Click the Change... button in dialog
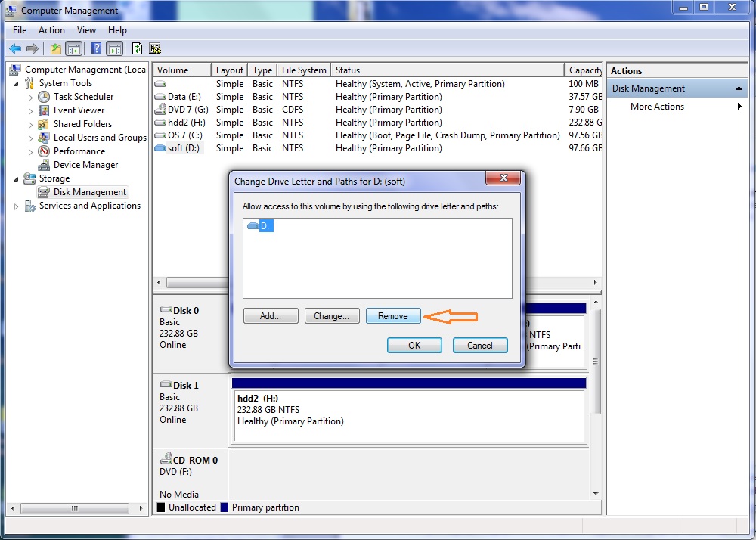 click(332, 316)
